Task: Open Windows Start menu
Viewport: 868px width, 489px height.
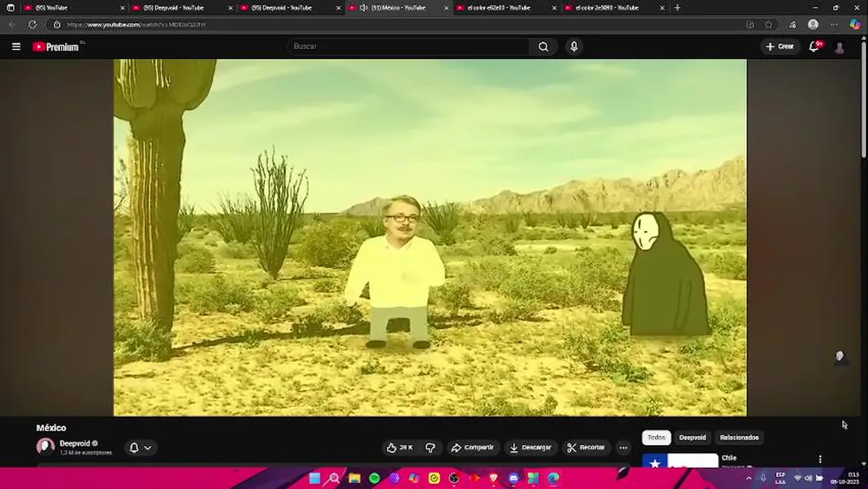Action: (314, 479)
